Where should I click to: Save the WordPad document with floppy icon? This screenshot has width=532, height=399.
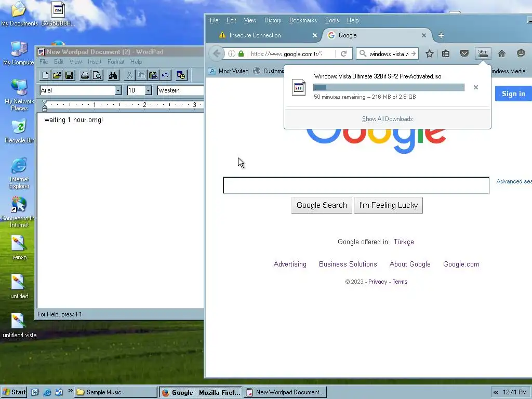coord(69,75)
